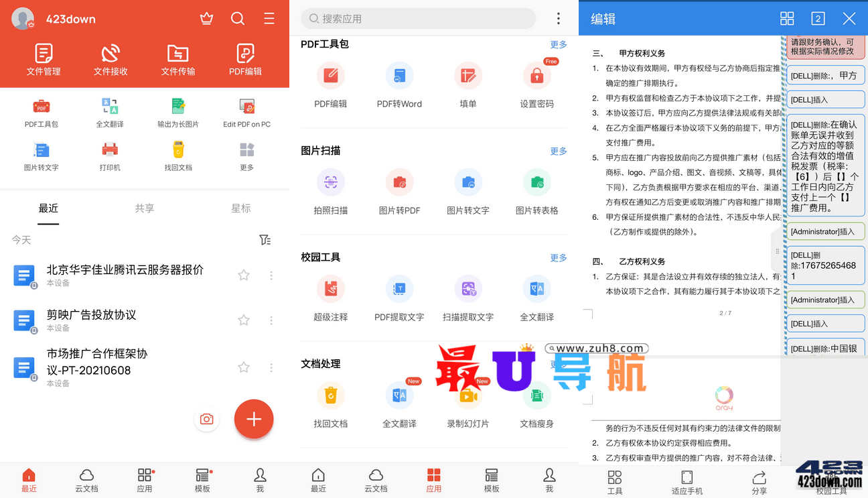Open the 打印机 tool
Screen dimensions: 868x498
[x=110, y=156]
